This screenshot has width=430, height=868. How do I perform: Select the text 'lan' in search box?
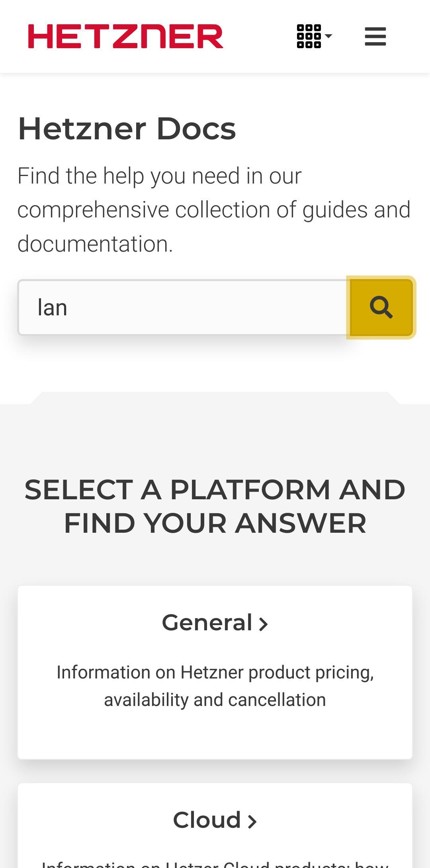53,307
